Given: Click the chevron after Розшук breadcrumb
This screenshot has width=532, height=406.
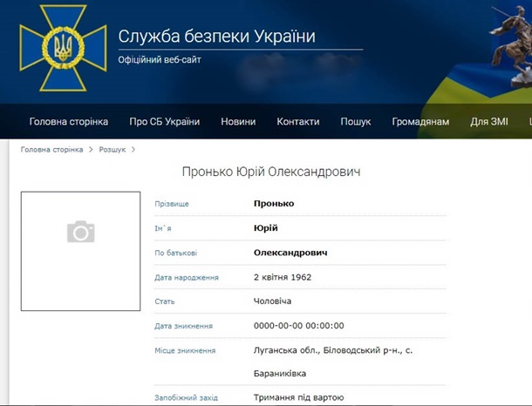Looking at the screenshot, I should click(x=133, y=150).
